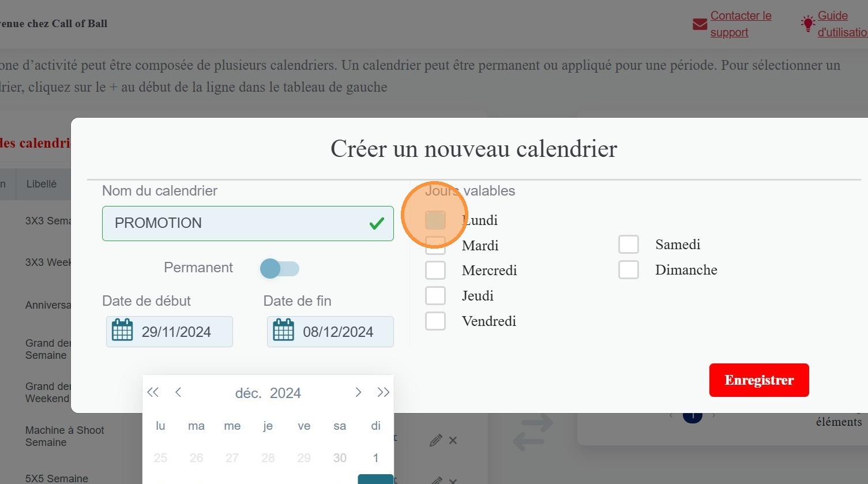Enable the Dimanche checkbox
This screenshot has width=868, height=484.
(628, 270)
